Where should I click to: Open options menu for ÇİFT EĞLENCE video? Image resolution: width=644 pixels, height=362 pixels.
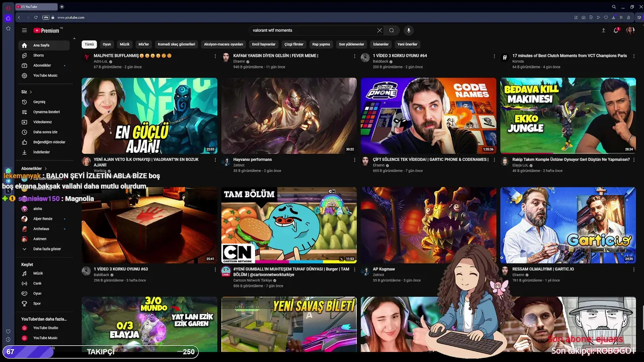tap(494, 160)
